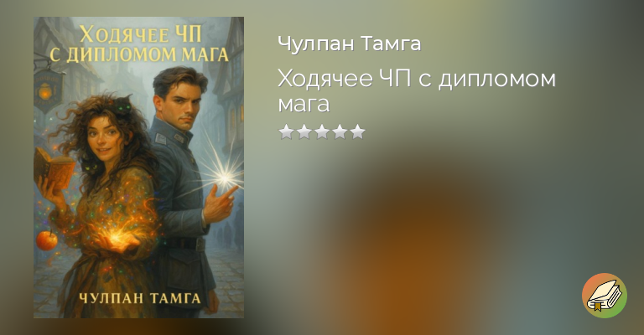Click the author name printed on the cover
Screen dimensions: 644x335
pyautogui.click(x=140, y=298)
